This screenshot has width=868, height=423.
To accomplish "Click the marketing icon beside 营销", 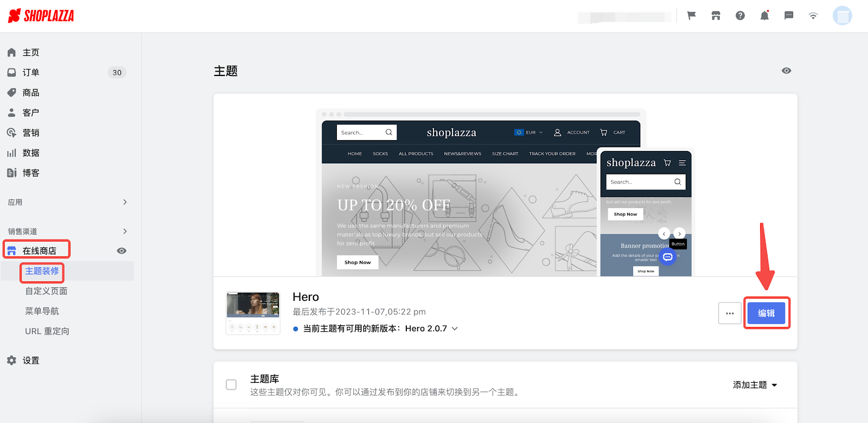I will [11, 132].
